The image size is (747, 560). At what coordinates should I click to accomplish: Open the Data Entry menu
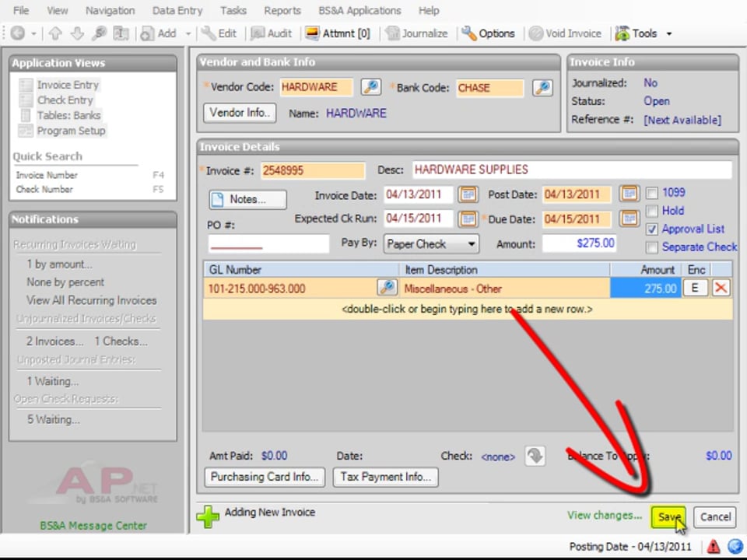[x=177, y=10]
